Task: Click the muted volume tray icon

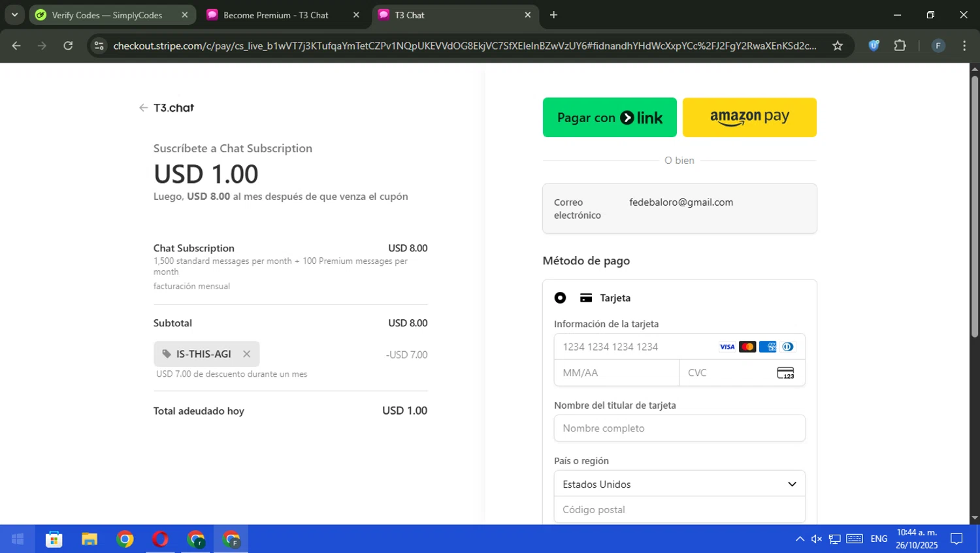Action: 817,539
